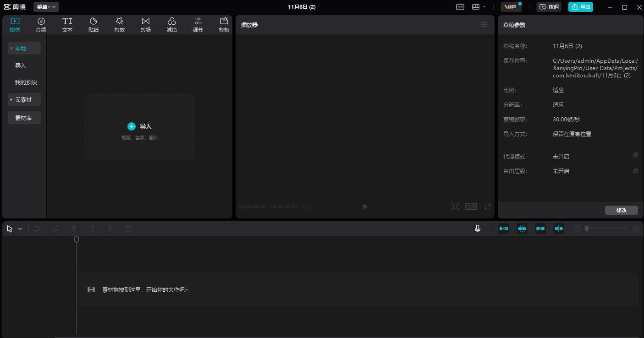Open the 滤镜 (filters) panel
The height and width of the screenshot is (338, 644).
[x=172, y=25]
